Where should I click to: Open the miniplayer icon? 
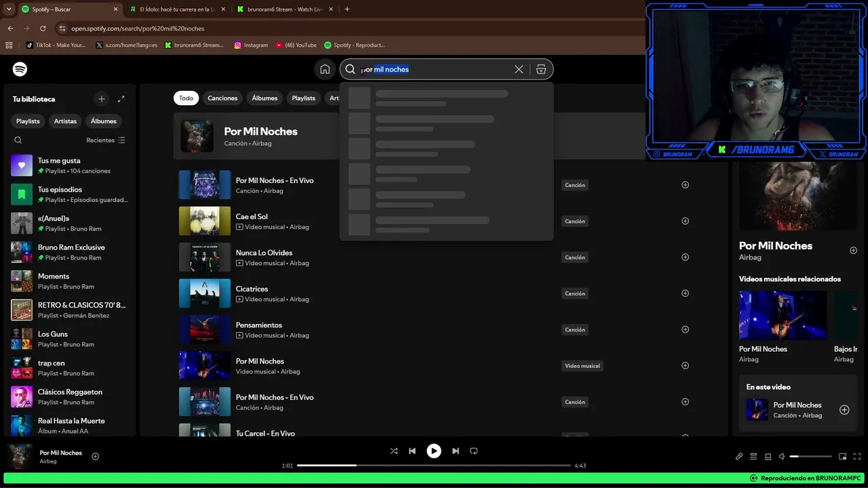coord(843,457)
